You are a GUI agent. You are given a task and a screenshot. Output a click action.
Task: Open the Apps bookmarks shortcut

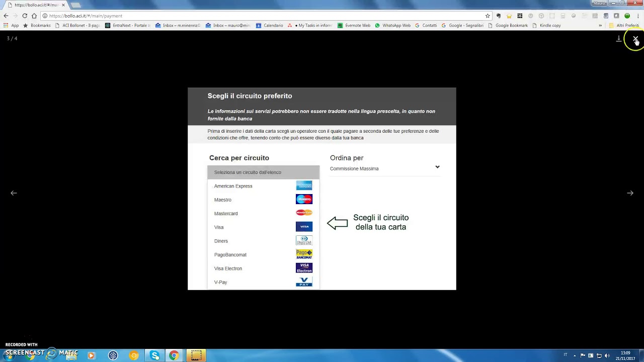[x=11, y=26]
